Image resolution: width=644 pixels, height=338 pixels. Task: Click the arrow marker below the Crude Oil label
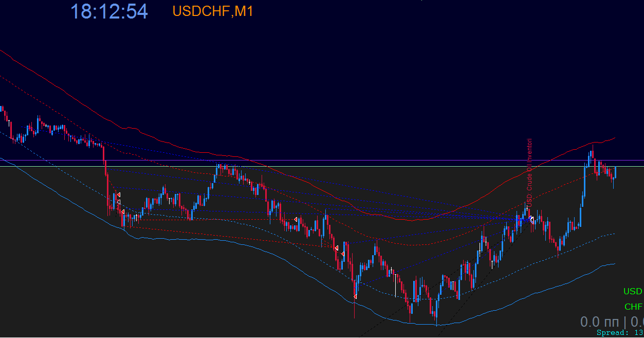pyautogui.click(x=532, y=220)
